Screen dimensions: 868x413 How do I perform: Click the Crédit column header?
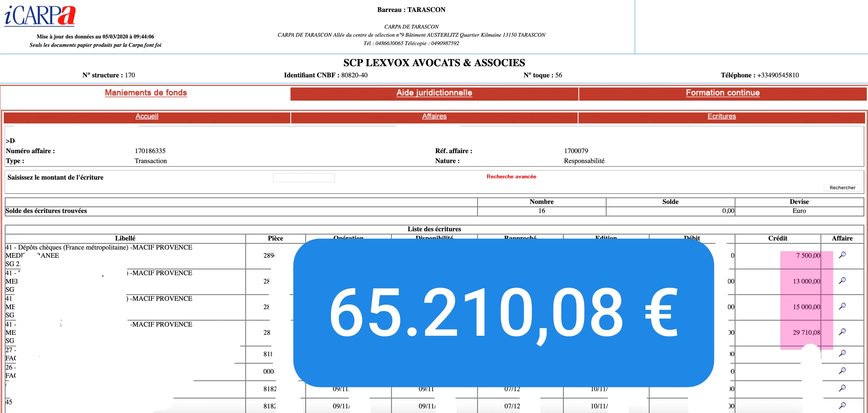778,238
